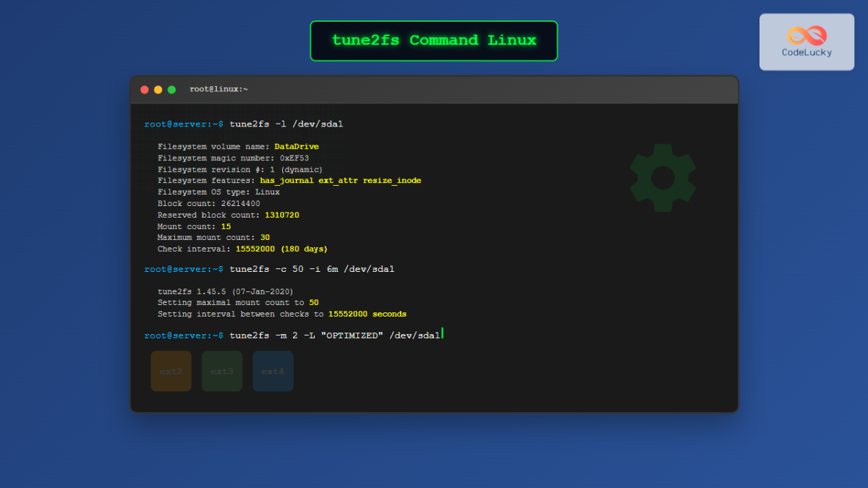Screen dimensions: 868x488
Task: Place cursor at the blinking terminal prompt
Action: (443, 334)
